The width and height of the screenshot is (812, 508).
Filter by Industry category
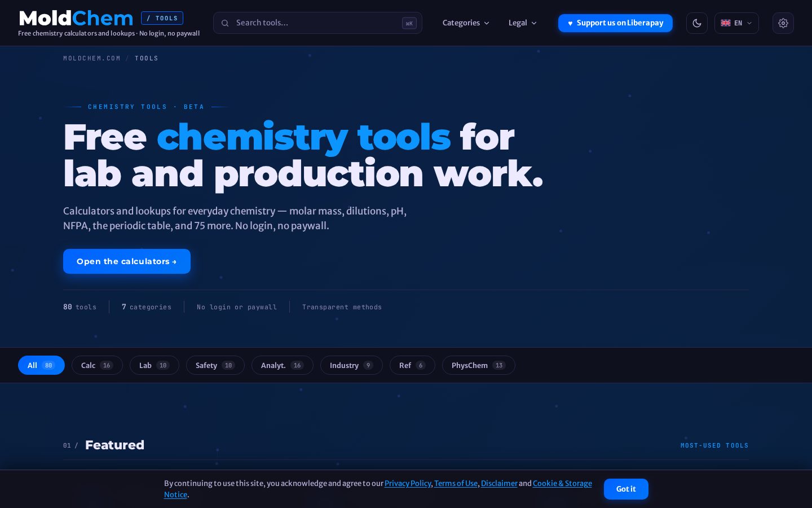tap(351, 365)
